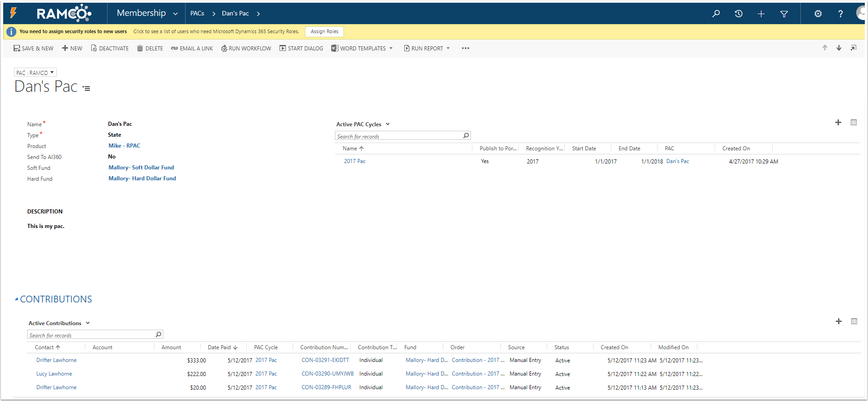Start Dialog command
The height and width of the screenshot is (401, 868).
(x=301, y=48)
